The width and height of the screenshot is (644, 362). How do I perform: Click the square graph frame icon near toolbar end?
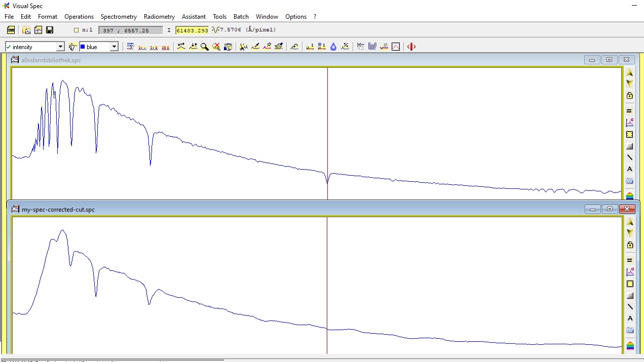point(396,47)
